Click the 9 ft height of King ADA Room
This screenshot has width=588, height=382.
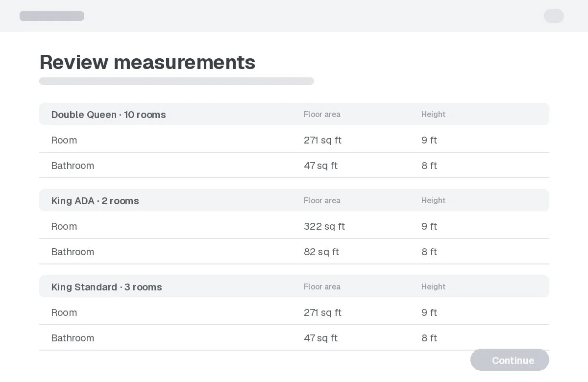429,226
